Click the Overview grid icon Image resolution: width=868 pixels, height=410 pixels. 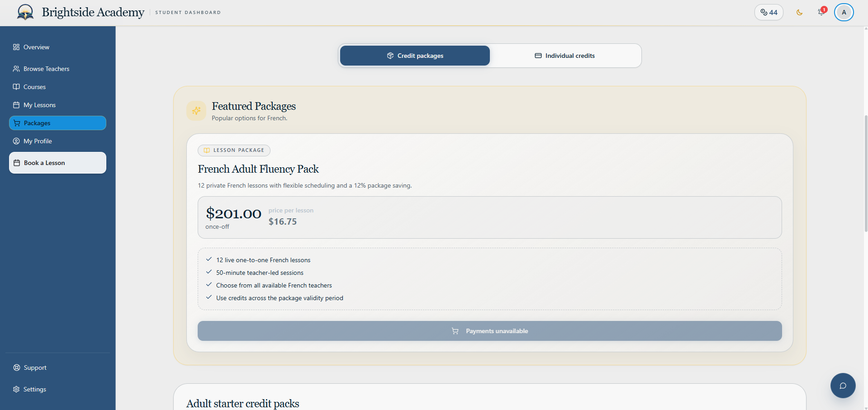pyautogui.click(x=16, y=47)
